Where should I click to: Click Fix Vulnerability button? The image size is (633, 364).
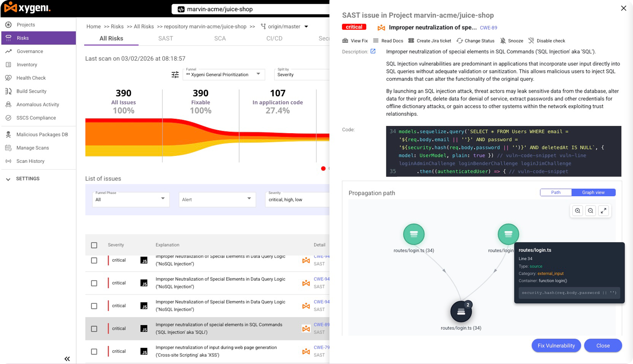[556, 346]
